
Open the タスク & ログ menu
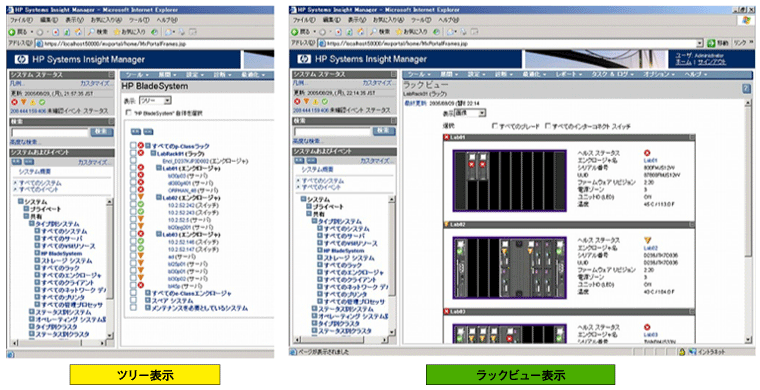point(612,74)
